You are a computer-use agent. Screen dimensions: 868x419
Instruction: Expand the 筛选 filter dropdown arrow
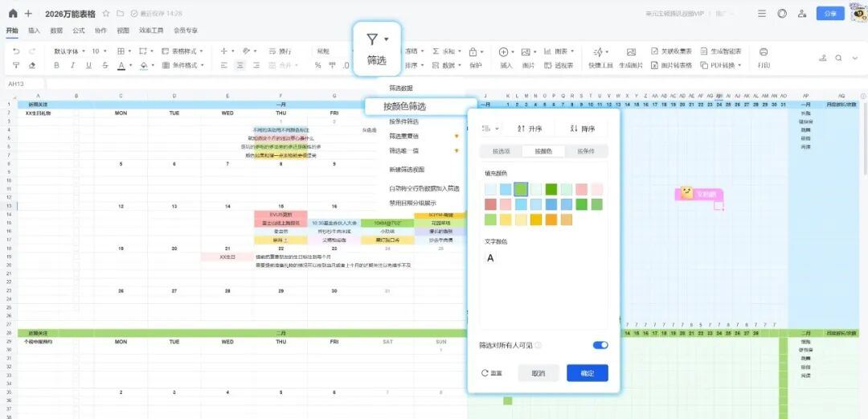[387, 39]
